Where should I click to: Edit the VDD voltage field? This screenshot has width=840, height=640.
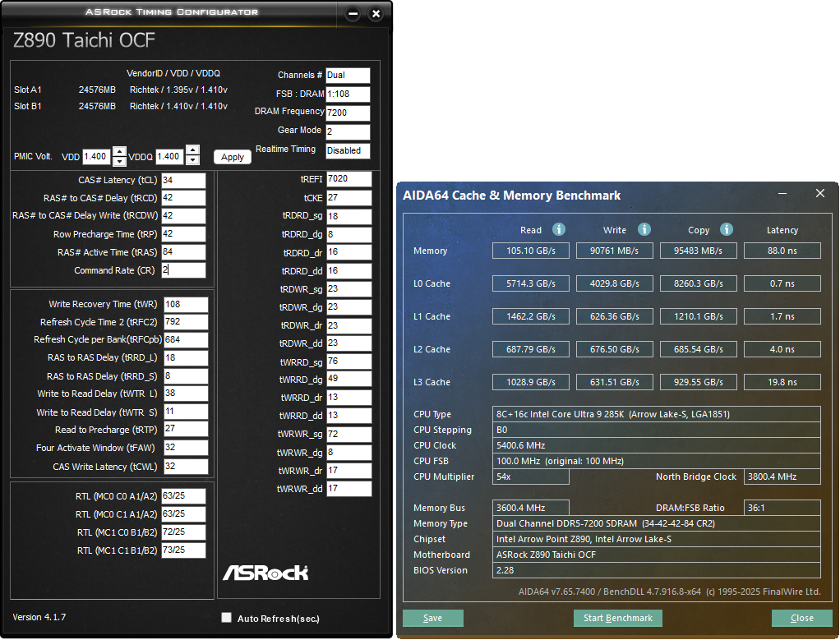pos(96,156)
